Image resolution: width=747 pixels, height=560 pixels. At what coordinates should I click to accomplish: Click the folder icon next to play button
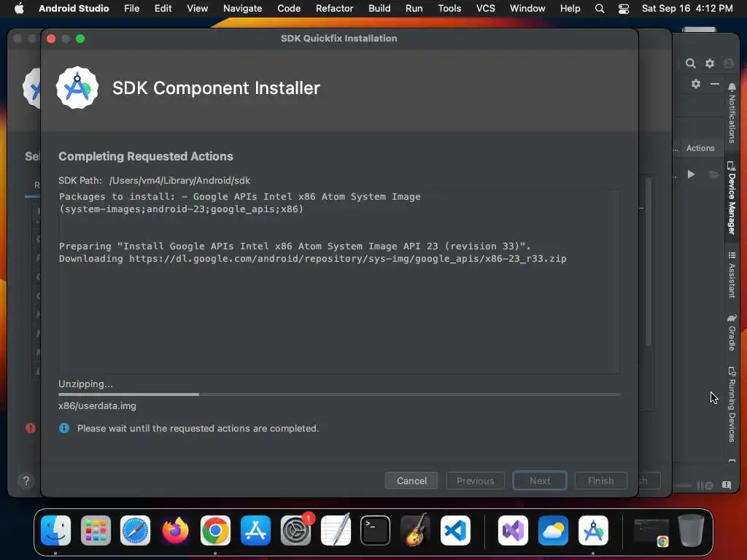click(x=713, y=174)
